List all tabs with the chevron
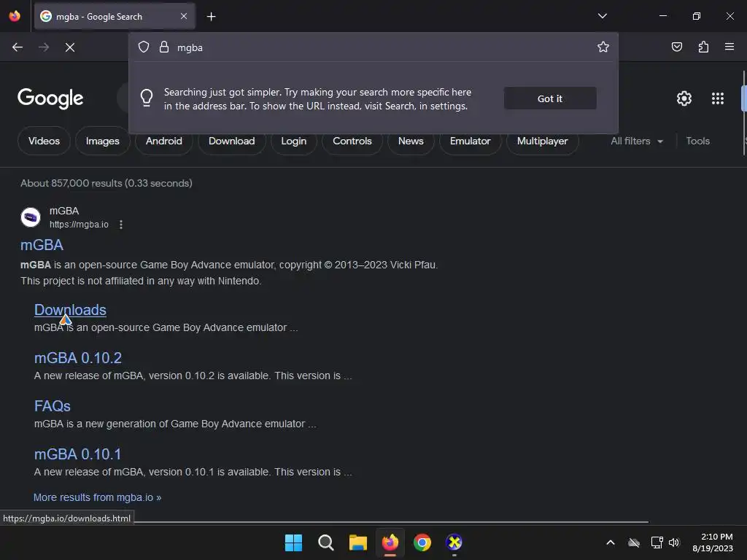The image size is (747, 560). (602, 16)
